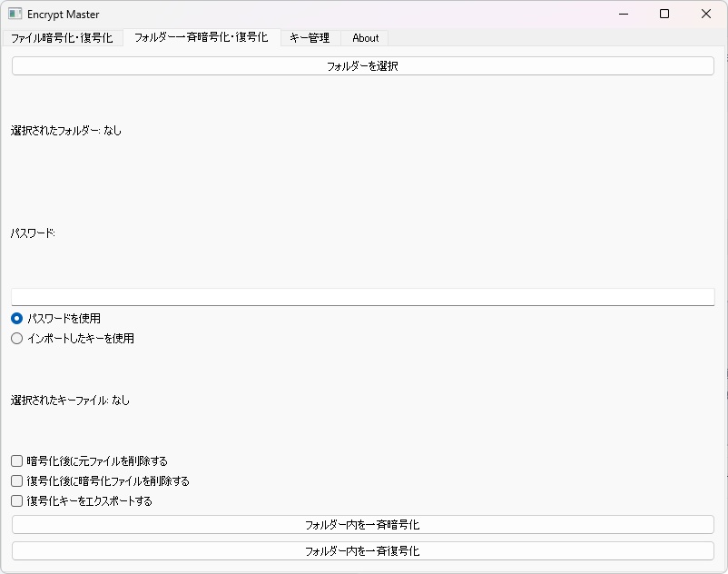The image size is (728, 574).
Task: Select the パスワードを使用 radio button
Action: point(15,318)
